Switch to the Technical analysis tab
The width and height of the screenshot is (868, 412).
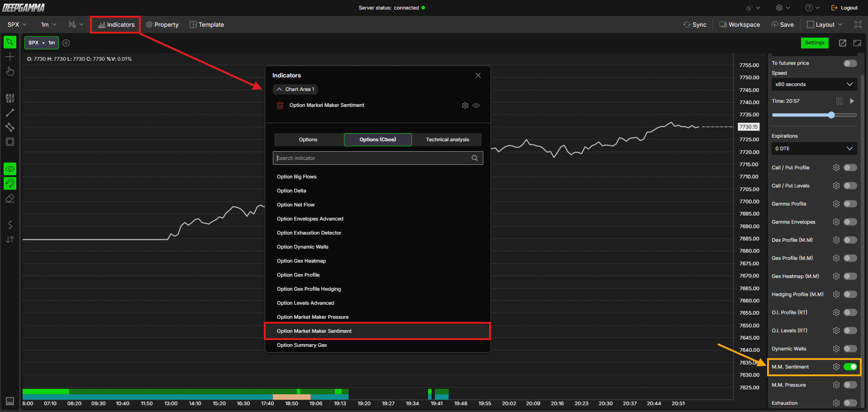pyautogui.click(x=448, y=139)
